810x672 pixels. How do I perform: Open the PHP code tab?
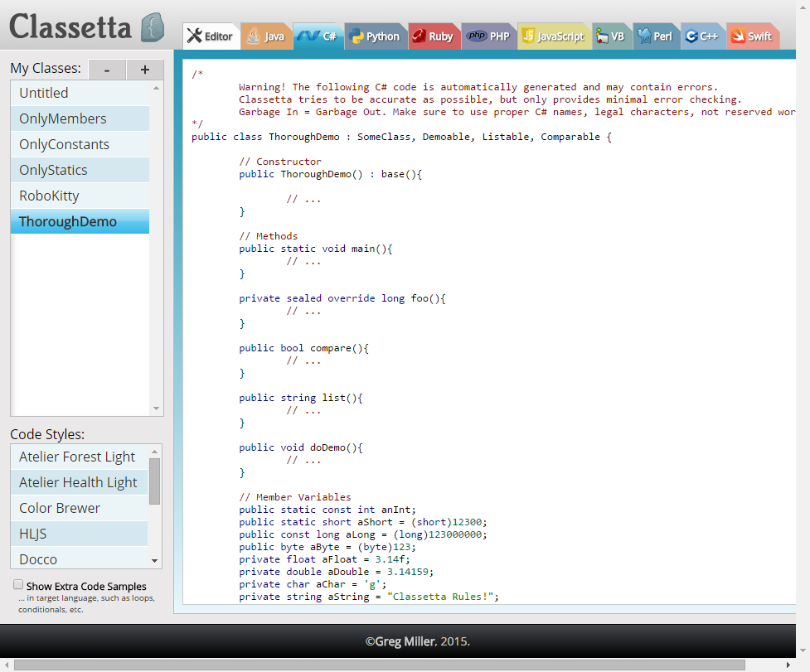coord(488,36)
